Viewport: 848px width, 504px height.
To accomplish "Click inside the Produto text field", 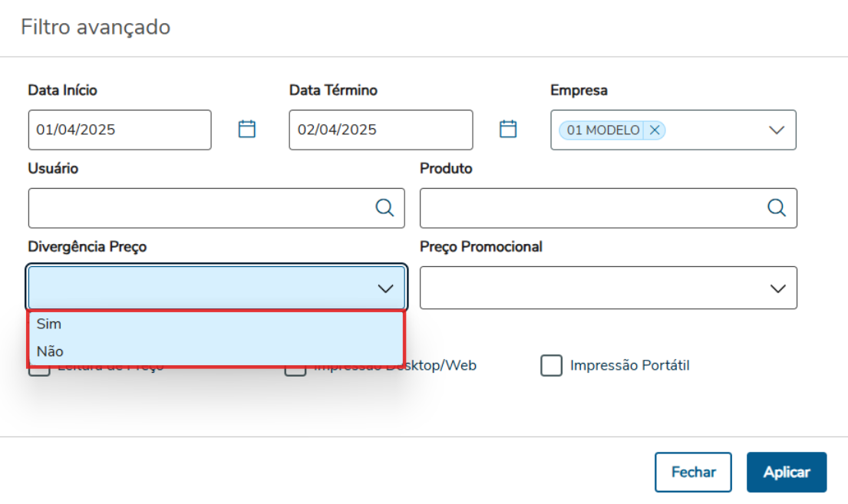I will point(591,208).
